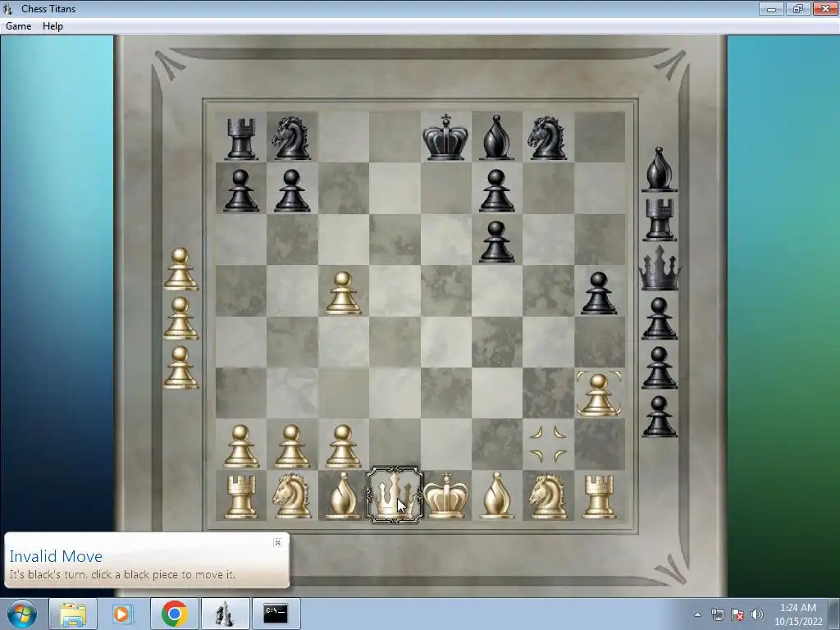Click the Chess Titans taskbar button

click(x=225, y=614)
